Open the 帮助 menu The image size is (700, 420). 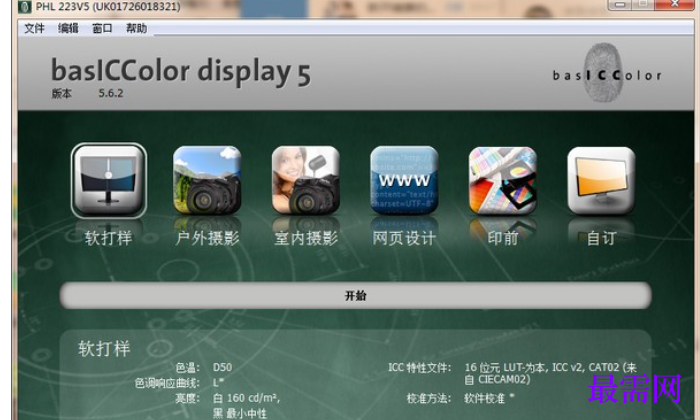[x=136, y=28]
